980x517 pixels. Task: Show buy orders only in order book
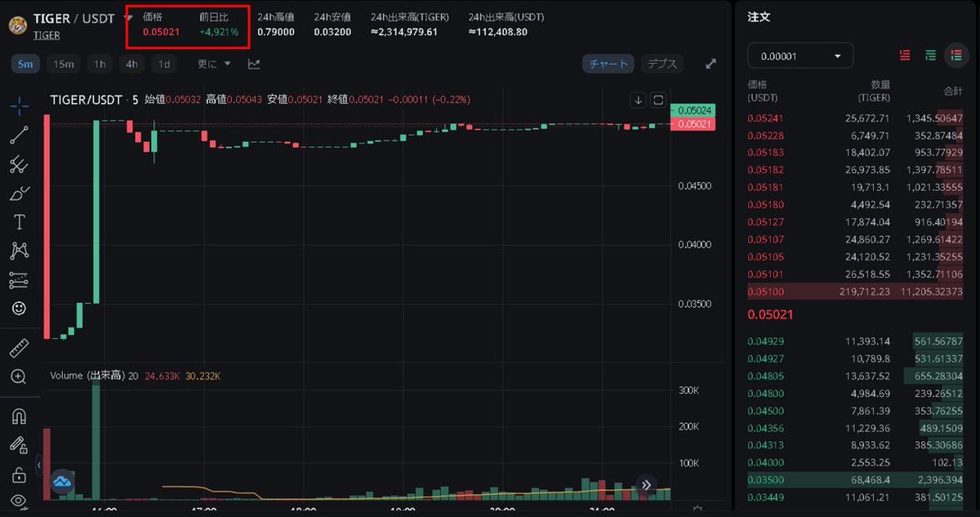pos(930,56)
